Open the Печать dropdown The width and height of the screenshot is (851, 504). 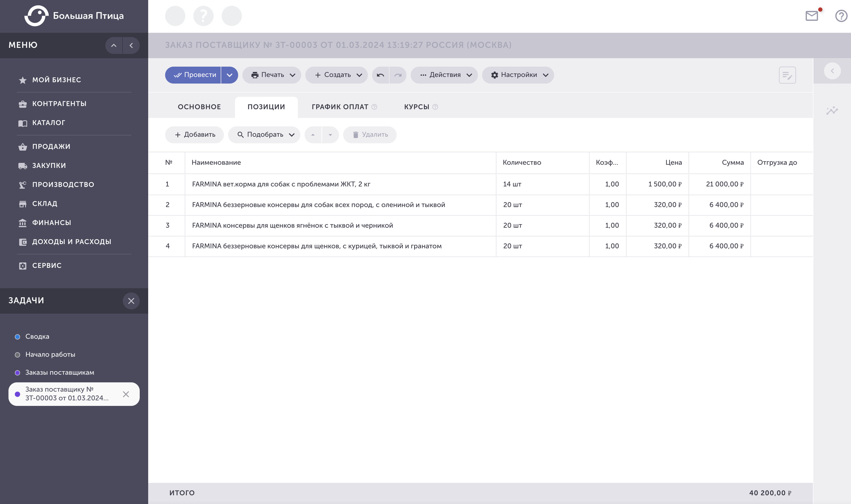(x=271, y=75)
